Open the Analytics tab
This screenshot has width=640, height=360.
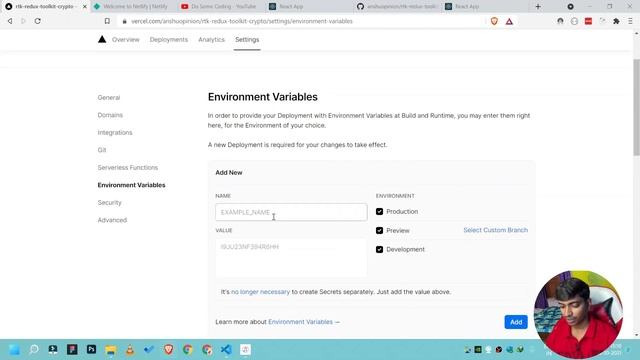211,40
